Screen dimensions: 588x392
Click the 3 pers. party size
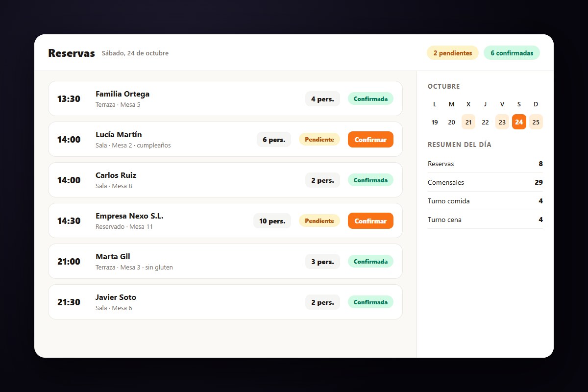pyautogui.click(x=322, y=262)
